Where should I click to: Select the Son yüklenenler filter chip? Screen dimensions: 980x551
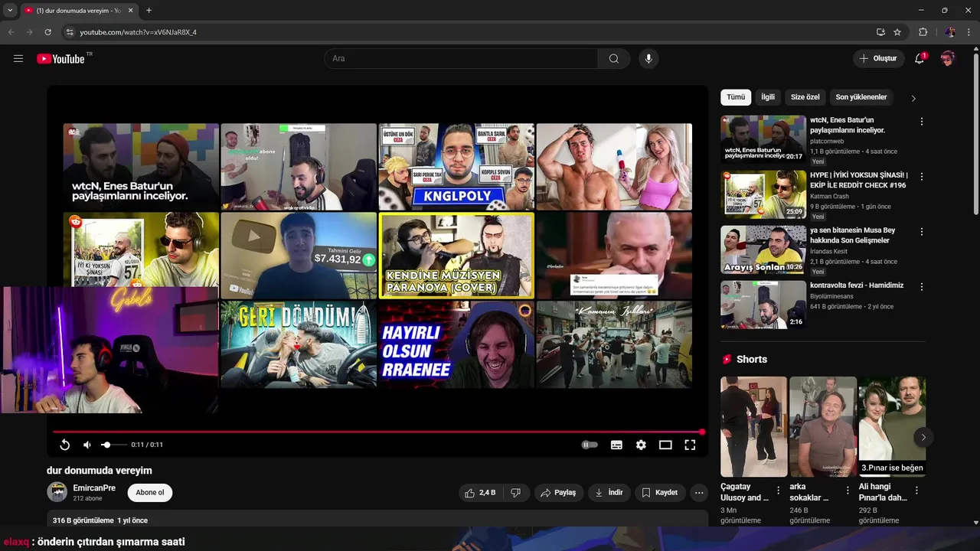(861, 97)
